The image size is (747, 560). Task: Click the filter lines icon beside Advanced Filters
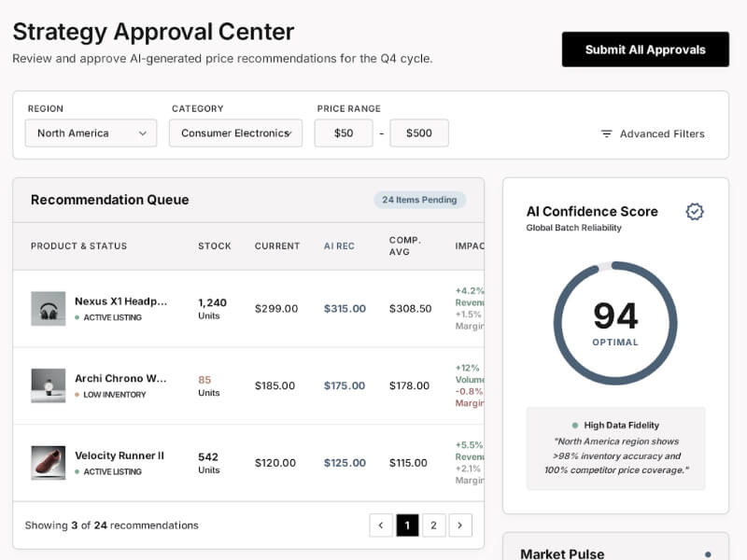(x=606, y=133)
